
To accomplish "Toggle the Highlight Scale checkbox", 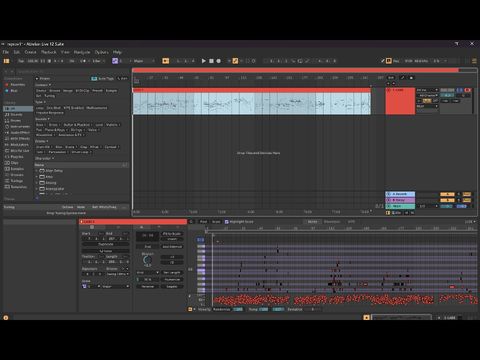I will click(227, 222).
